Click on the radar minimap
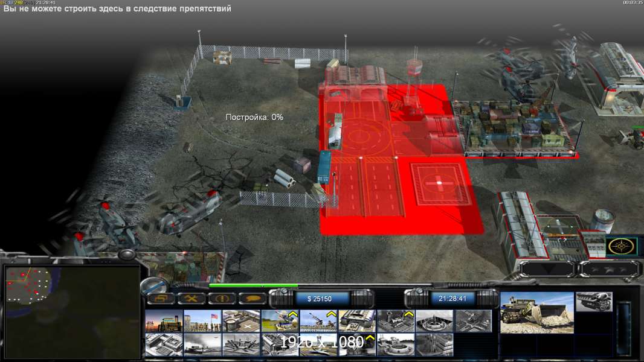 (x=72, y=313)
